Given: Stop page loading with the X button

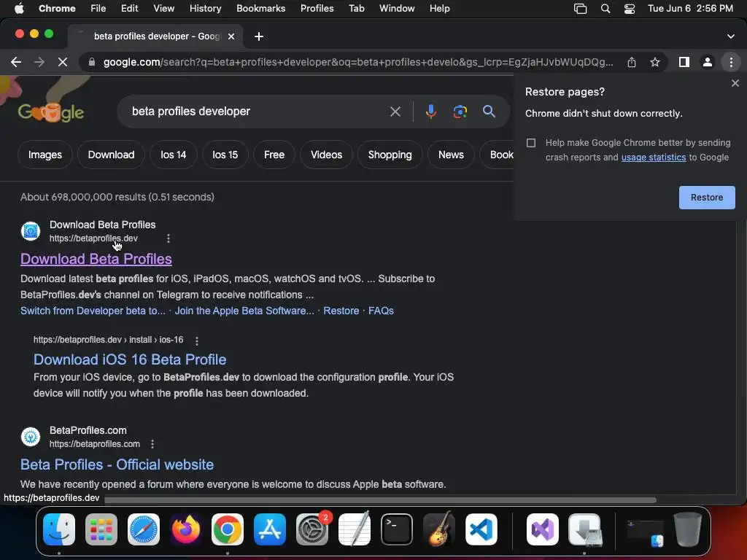Looking at the screenshot, I should (63, 62).
